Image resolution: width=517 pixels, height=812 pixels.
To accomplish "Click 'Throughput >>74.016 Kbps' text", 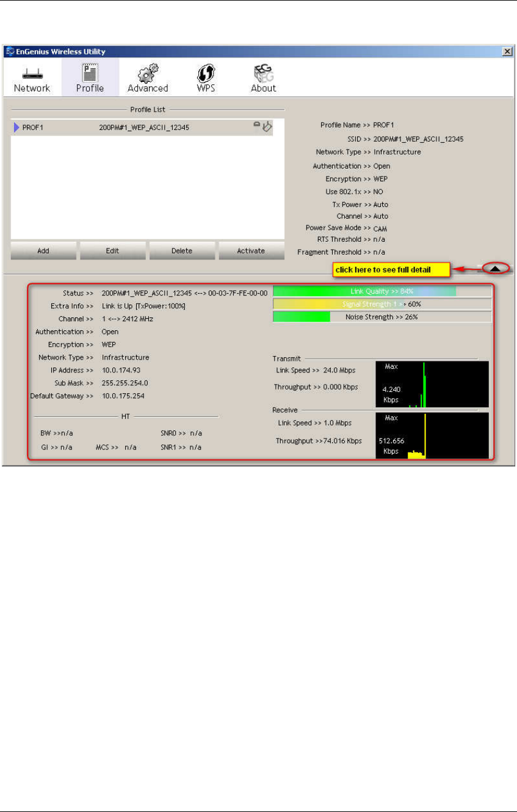I will 319,440.
